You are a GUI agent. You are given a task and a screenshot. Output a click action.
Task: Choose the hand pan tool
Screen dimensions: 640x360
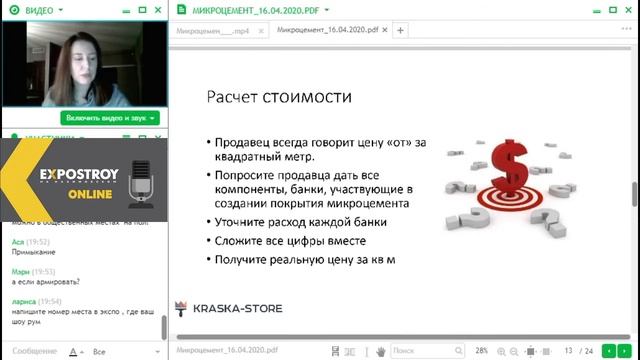pos(381,351)
